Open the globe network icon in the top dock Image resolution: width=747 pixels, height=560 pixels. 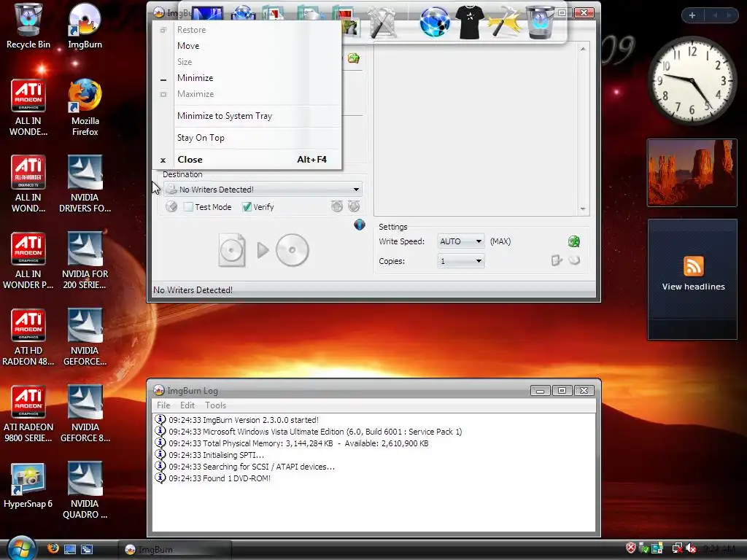(435, 21)
